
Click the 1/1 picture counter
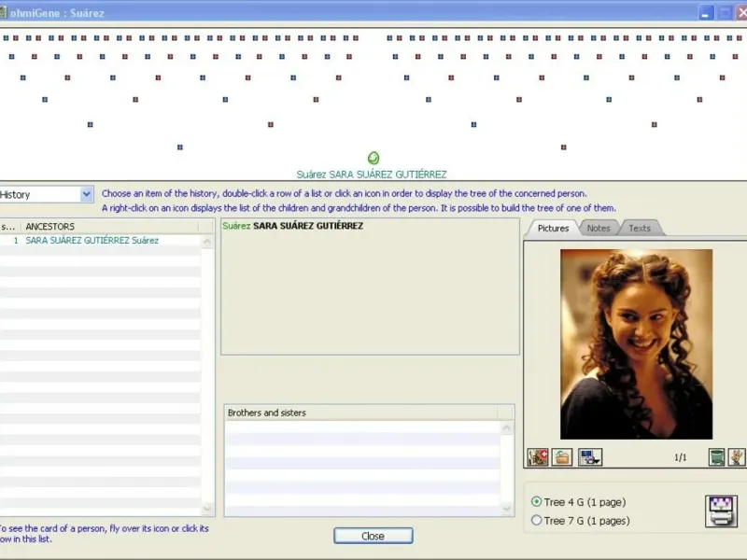coord(681,457)
